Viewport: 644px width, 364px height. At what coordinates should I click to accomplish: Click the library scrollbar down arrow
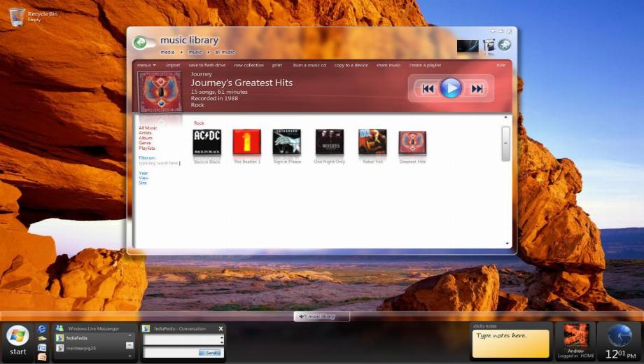[507, 243]
